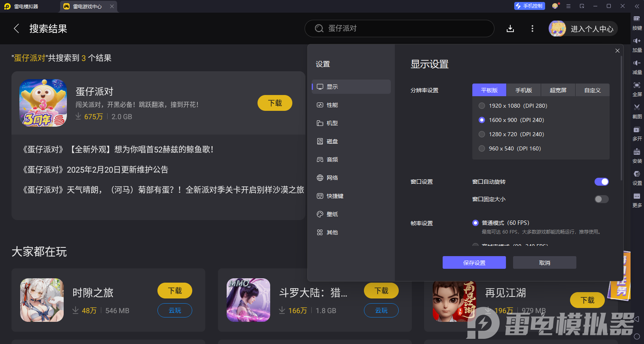Download 再见江湖 with its 下载 button
Screen dimensions: 644x344
(x=587, y=300)
